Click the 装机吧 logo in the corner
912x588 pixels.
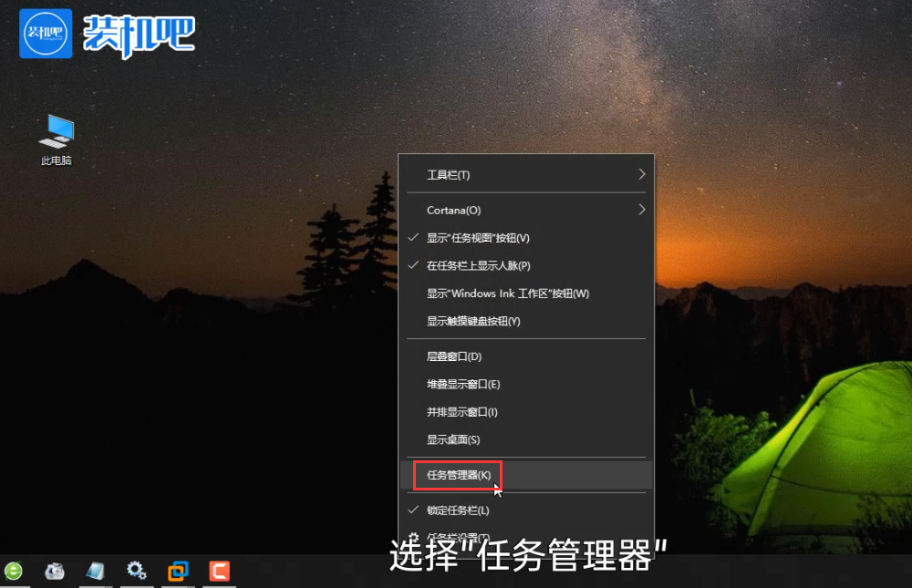[108, 33]
